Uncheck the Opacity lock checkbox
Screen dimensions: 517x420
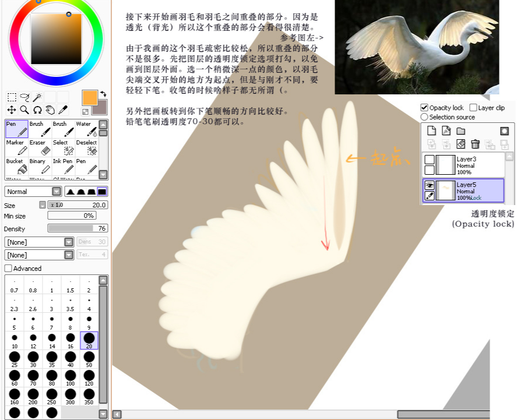click(424, 108)
